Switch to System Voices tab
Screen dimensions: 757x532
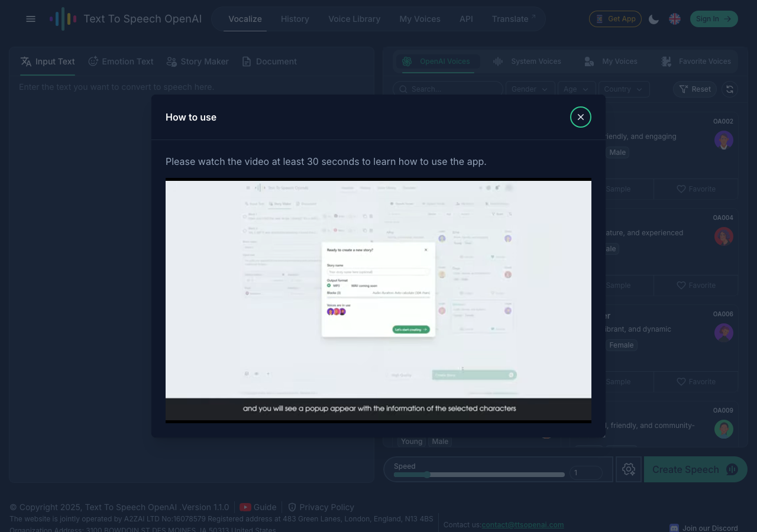click(527, 61)
